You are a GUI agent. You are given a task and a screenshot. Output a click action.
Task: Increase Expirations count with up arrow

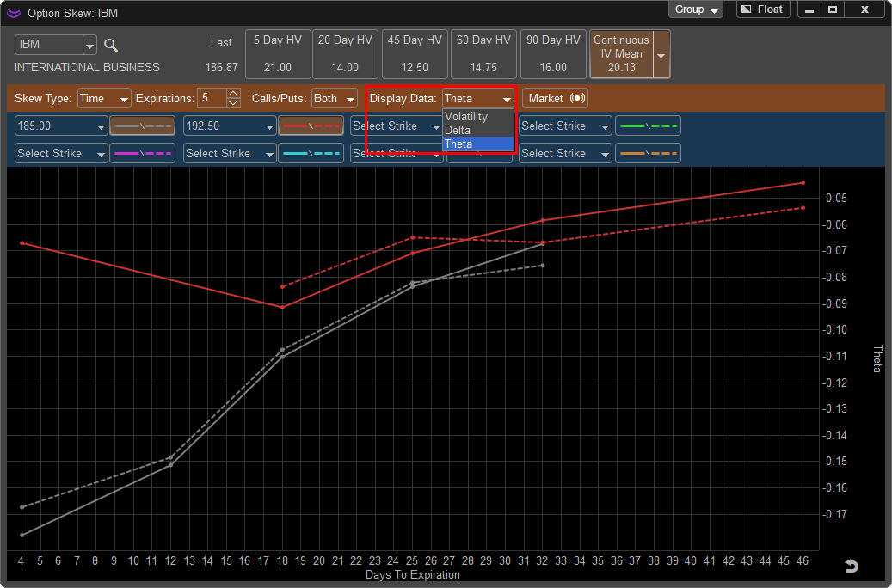click(x=233, y=93)
